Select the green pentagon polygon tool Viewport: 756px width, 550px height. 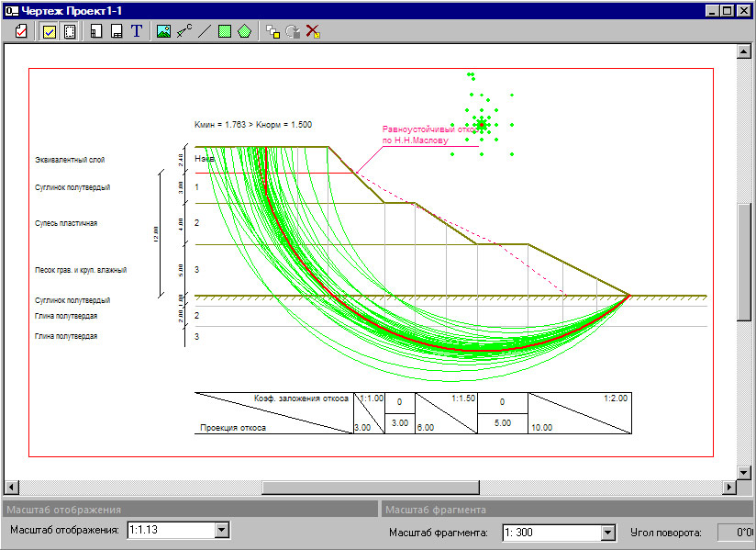(x=245, y=32)
